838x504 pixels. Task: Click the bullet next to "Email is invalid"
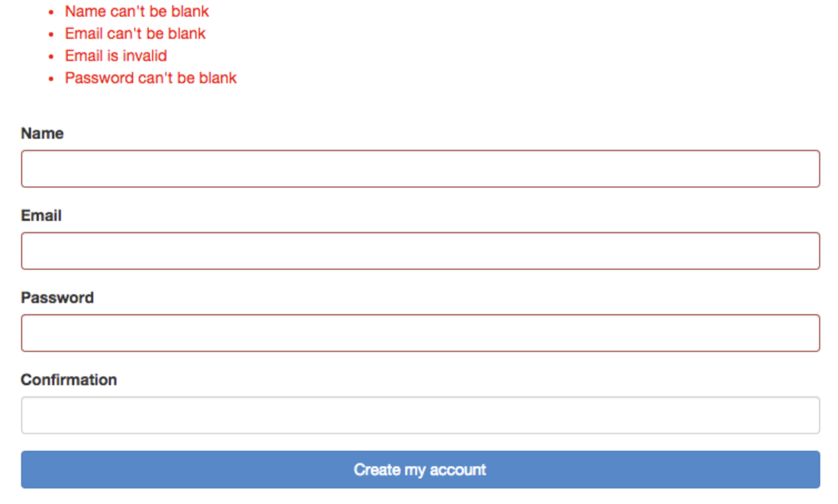pyautogui.click(x=51, y=57)
